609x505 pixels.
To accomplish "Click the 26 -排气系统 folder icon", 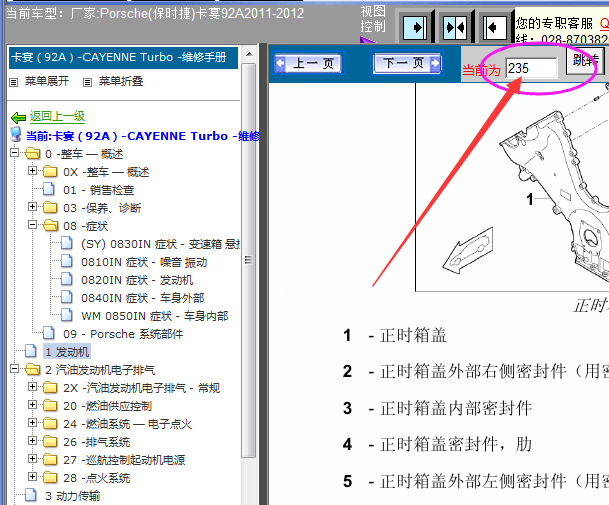I will click(x=50, y=441).
